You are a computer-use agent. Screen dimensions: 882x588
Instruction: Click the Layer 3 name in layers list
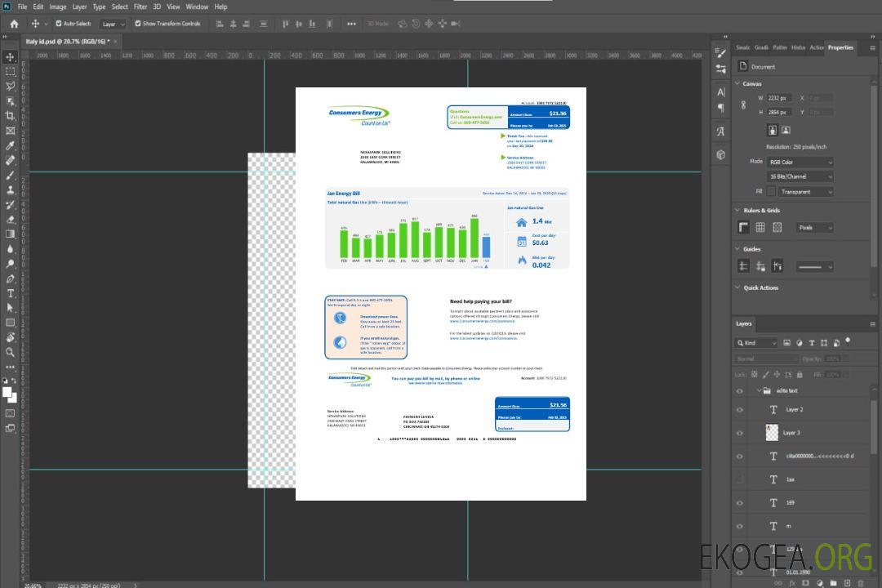click(x=792, y=433)
